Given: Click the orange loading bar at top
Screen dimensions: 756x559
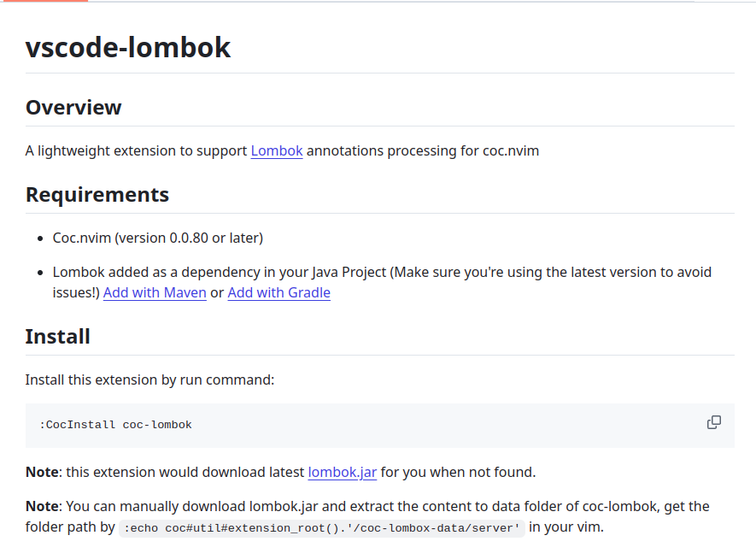Looking at the screenshot, I should (43, 1).
